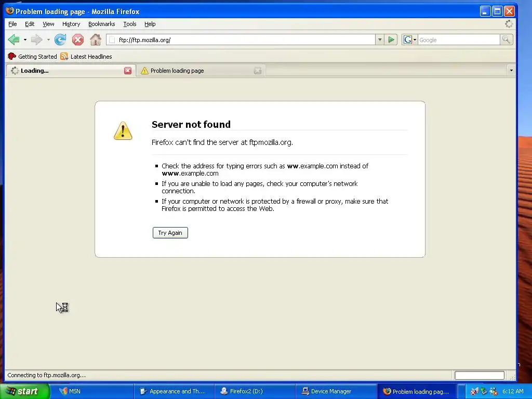
Task: Open the list all tabs dropdown
Action: [x=511, y=71]
